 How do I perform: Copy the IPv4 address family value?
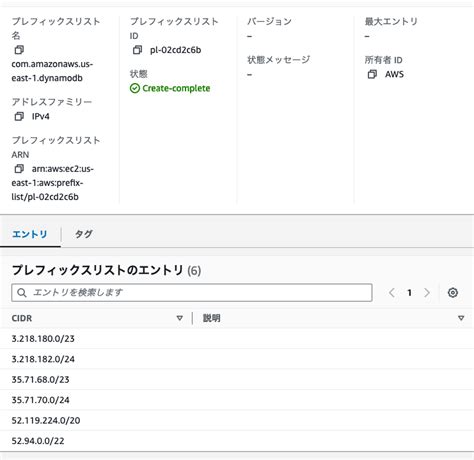(x=19, y=116)
